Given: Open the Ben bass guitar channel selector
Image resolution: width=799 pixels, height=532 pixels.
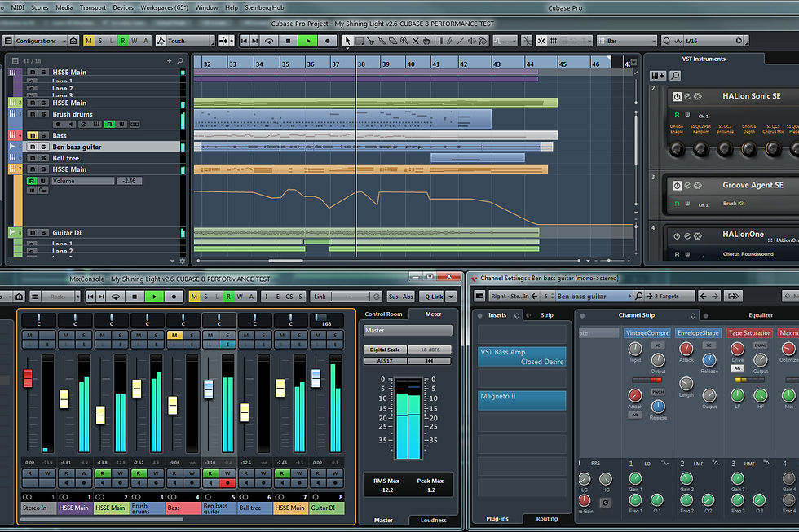Looking at the screenshot, I should 594,296.
